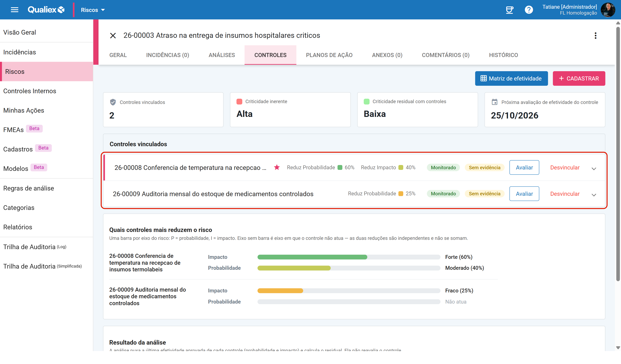Click the calendar icon in Próxima avaliação card

point(494,102)
